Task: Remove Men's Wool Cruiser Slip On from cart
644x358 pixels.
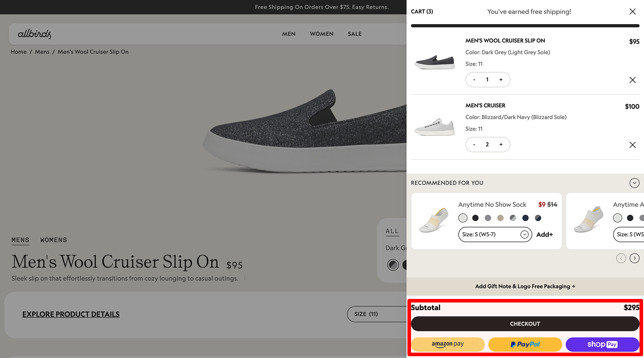Action: 632,80
